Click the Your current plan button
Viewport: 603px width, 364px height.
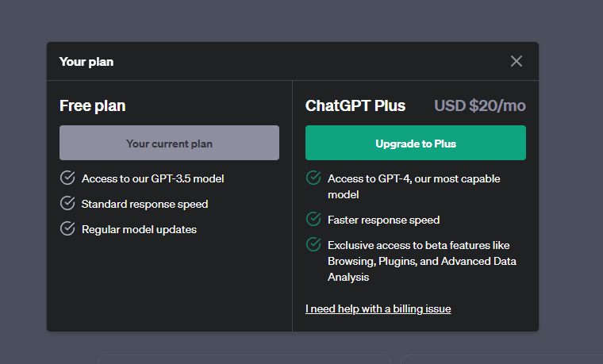click(169, 143)
